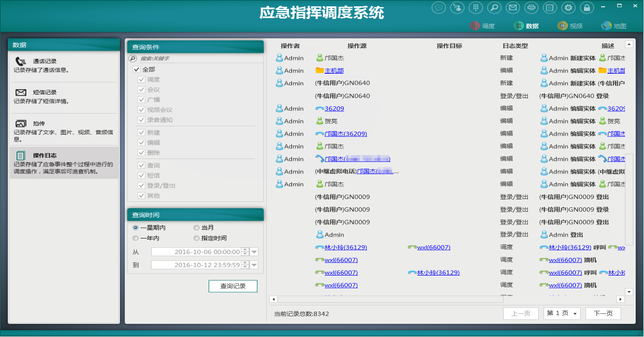
Task: Toggle the 全部 checkbox in query conditions
Action: tap(137, 70)
